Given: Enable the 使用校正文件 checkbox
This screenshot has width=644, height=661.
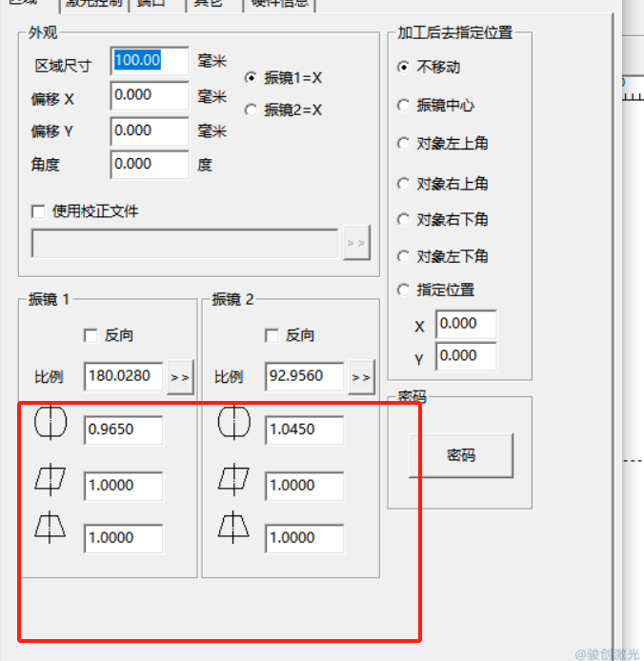Looking at the screenshot, I should click(x=38, y=211).
